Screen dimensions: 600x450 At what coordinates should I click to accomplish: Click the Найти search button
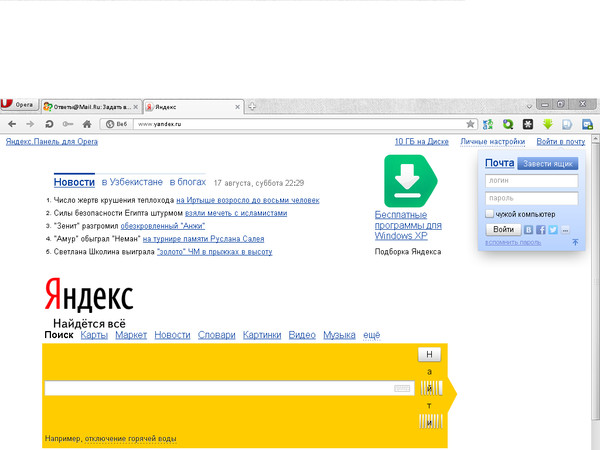[431, 388]
